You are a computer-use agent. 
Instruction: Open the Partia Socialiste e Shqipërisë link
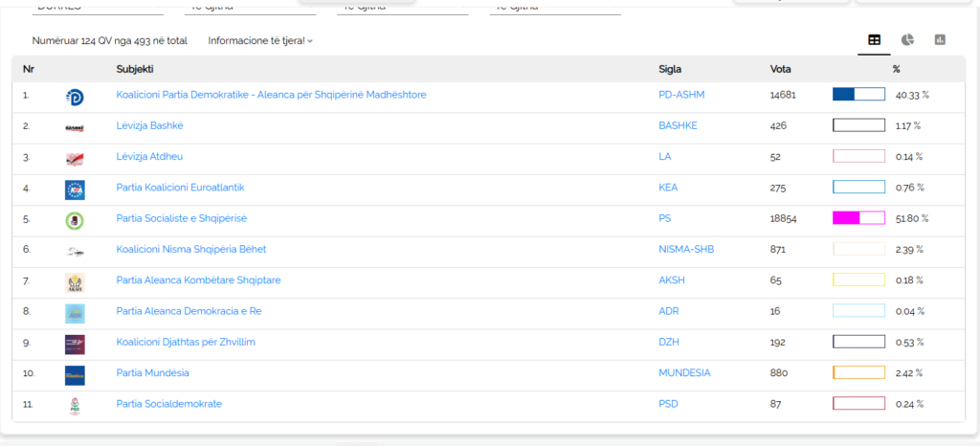click(x=181, y=219)
